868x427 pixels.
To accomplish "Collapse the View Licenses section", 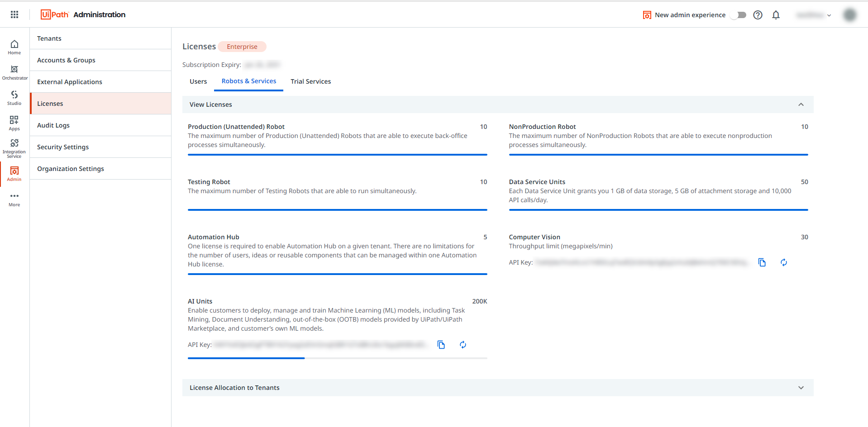I will pos(801,104).
